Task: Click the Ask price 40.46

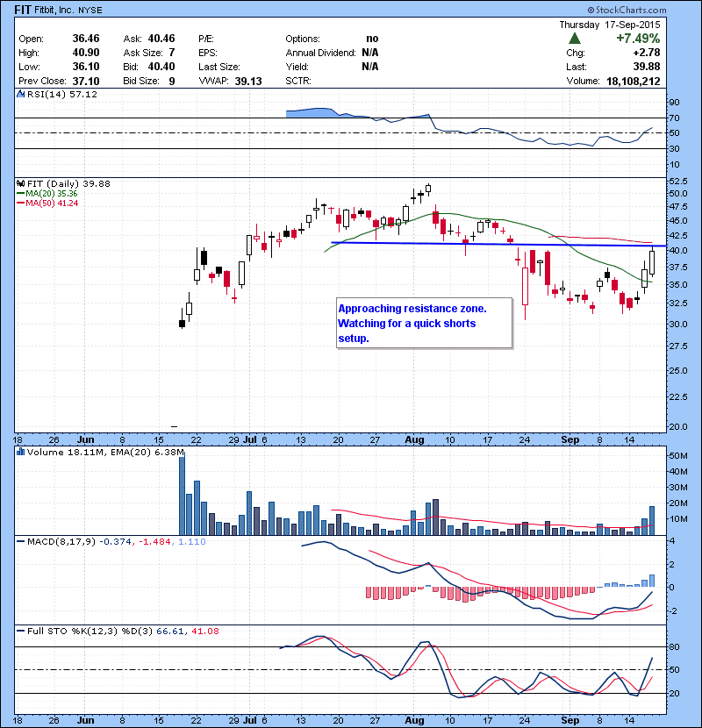Action: (x=161, y=39)
